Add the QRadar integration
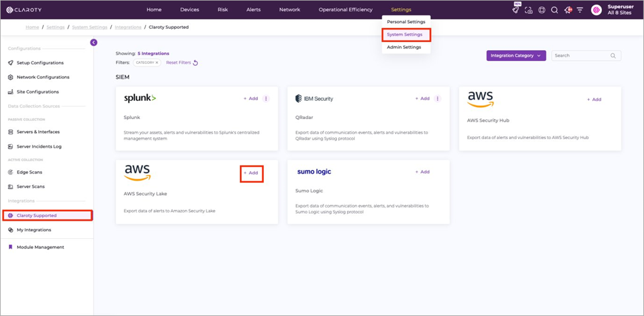 pos(422,98)
